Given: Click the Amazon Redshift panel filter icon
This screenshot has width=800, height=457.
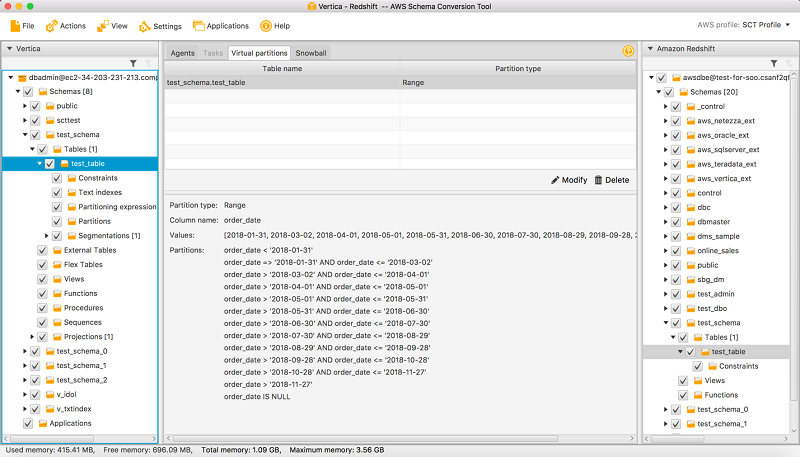Looking at the screenshot, I should 774,63.
